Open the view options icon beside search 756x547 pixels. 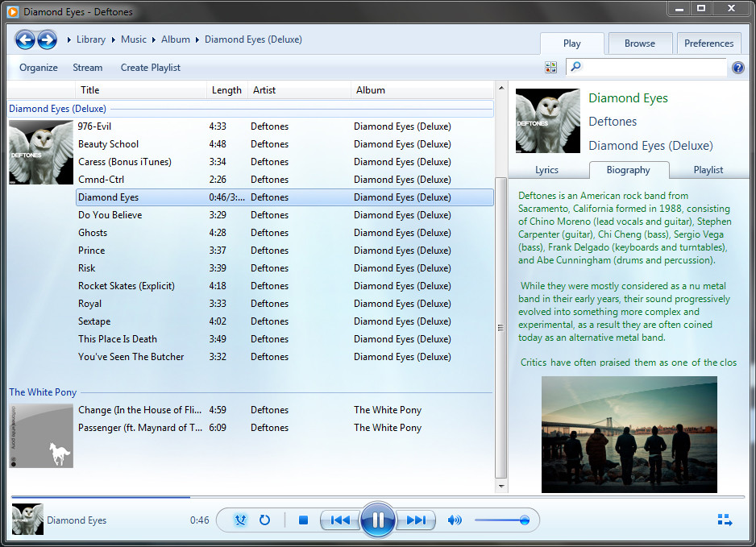550,68
